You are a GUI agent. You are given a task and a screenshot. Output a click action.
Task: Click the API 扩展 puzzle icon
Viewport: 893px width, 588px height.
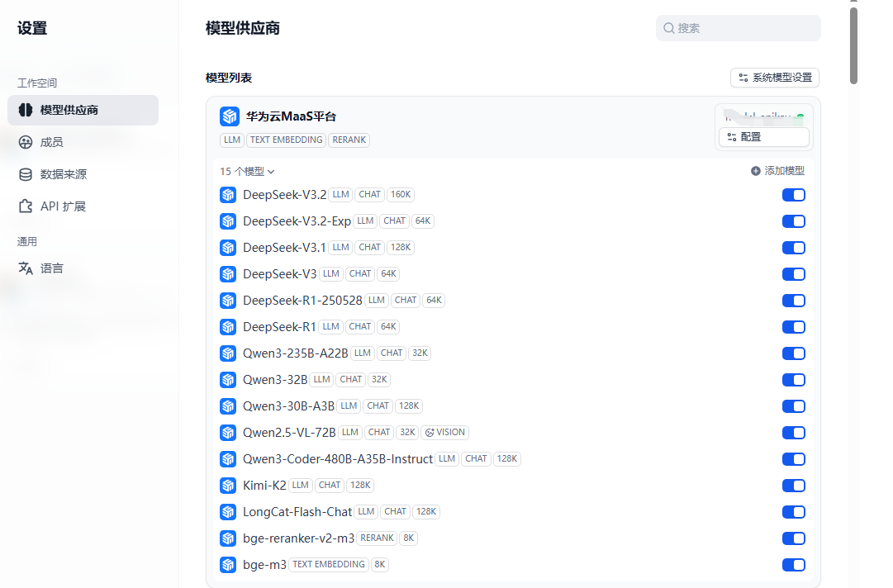26,206
